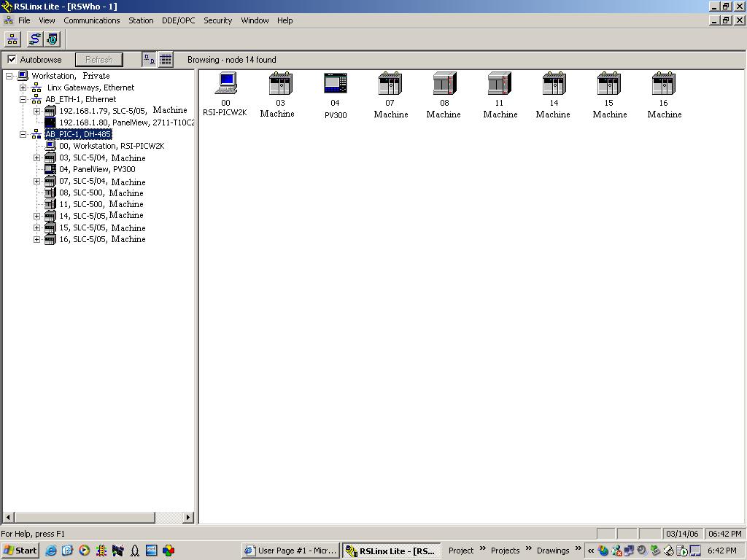Open User Page #1 taskbar button
Screen dimensions: 747x560
[x=291, y=551]
